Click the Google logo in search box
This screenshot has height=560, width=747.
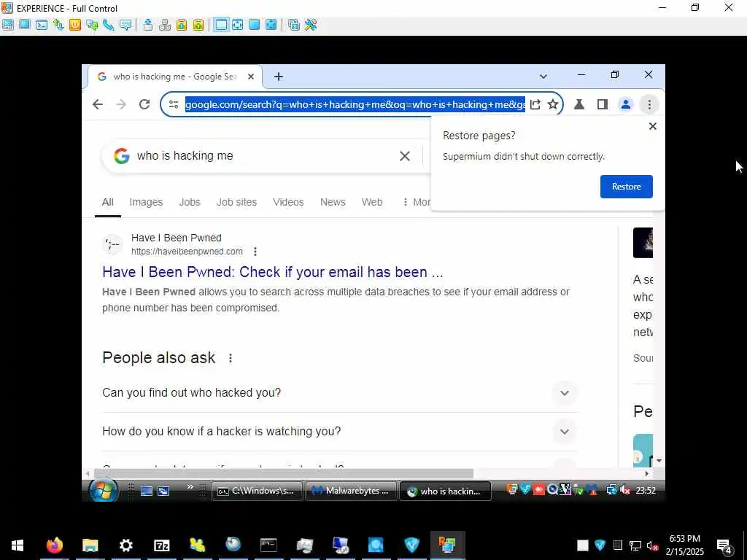(122, 156)
